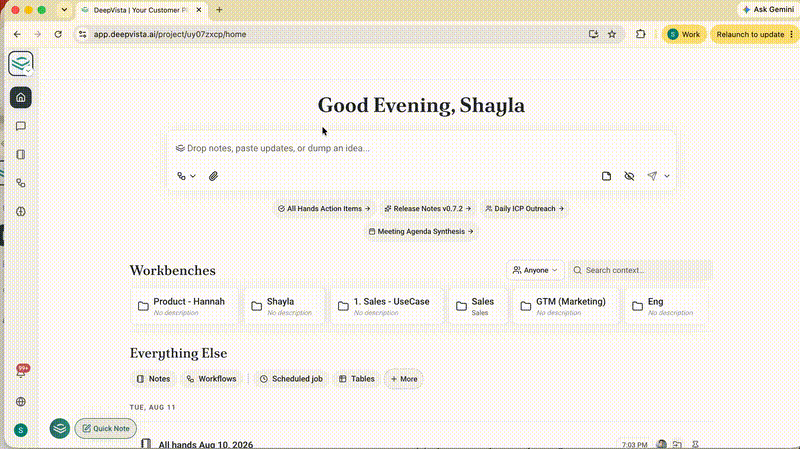Open the Sales workbench
This screenshot has width=800, height=449.
tap(478, 306)
